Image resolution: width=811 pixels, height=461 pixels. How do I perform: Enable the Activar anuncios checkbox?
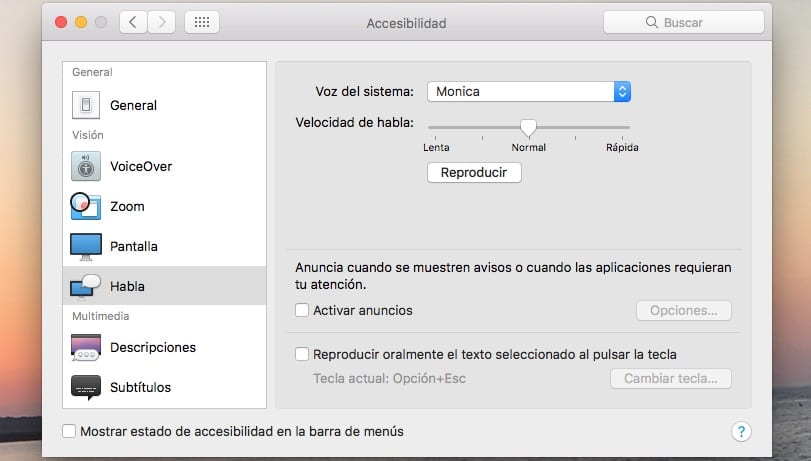click(x=302, y=310)
